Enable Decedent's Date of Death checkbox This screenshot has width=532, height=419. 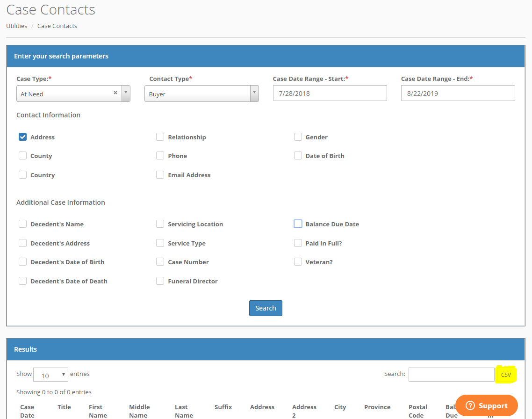click(22, 281)
